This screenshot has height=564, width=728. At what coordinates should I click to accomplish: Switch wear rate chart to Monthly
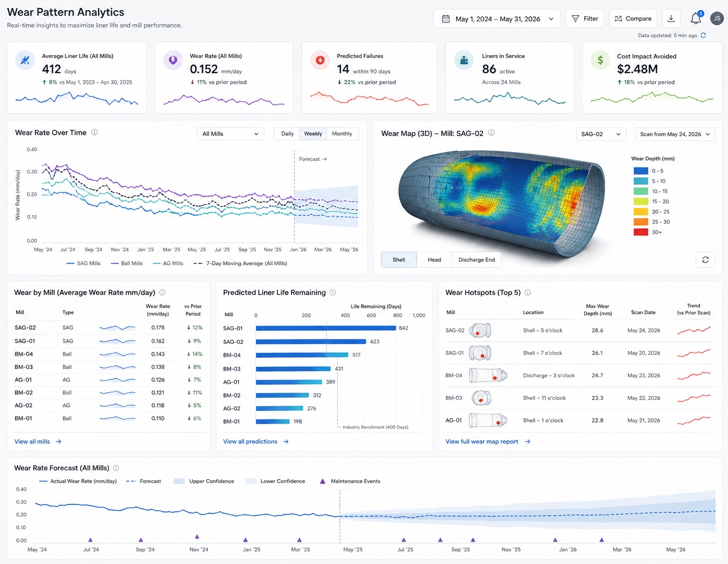[x=342, y=134]
